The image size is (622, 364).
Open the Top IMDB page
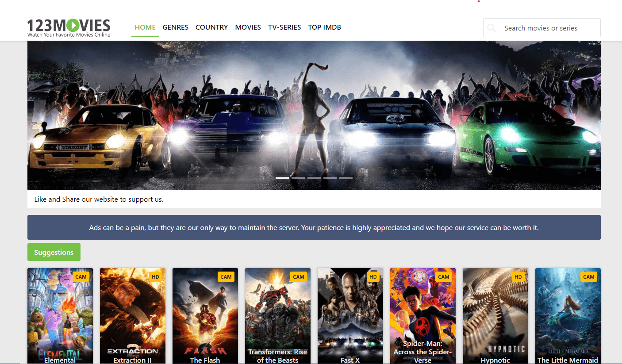324,27
